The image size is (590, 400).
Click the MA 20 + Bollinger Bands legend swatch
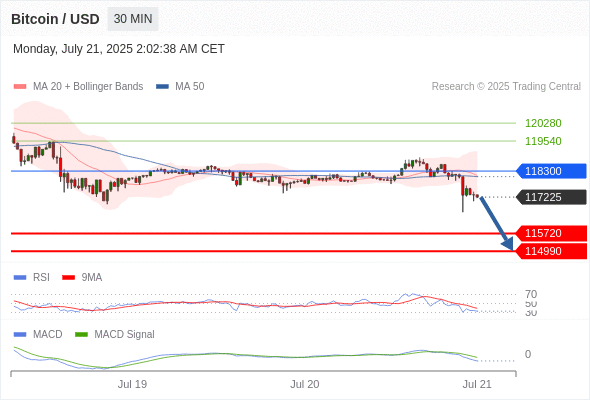(x=20, y=87)
